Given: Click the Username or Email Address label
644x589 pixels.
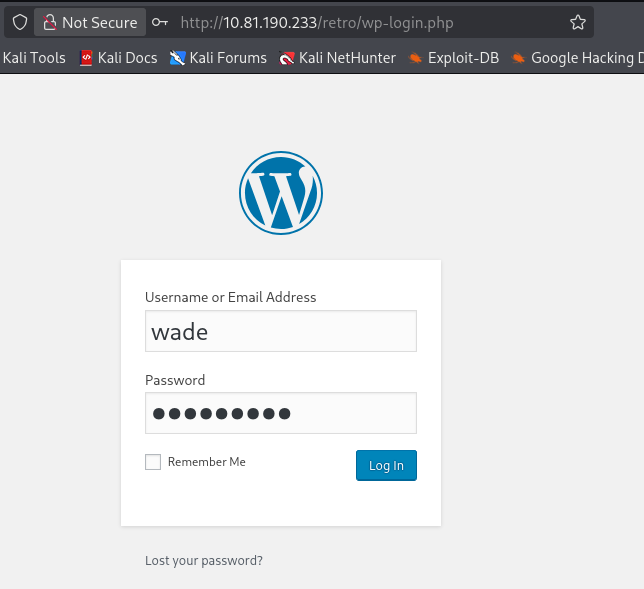Looking at the screenshot, I should click(x=230, y=297).
